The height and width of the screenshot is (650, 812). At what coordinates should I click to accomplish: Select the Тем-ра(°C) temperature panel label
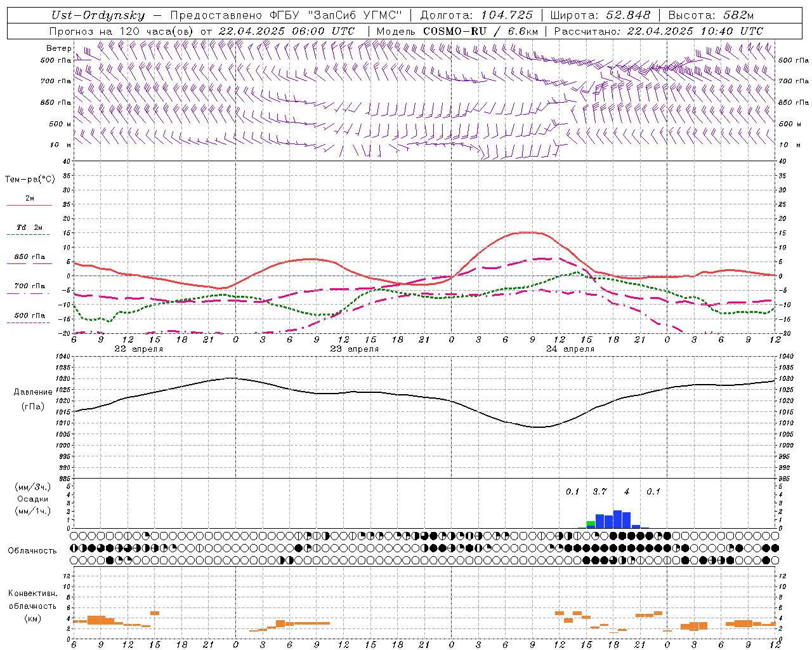coord(30,180)
